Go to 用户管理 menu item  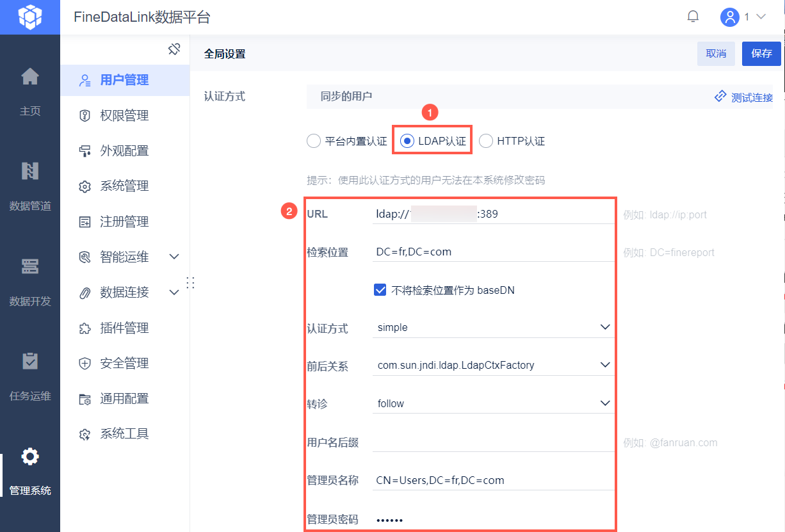tap(125, 81)
